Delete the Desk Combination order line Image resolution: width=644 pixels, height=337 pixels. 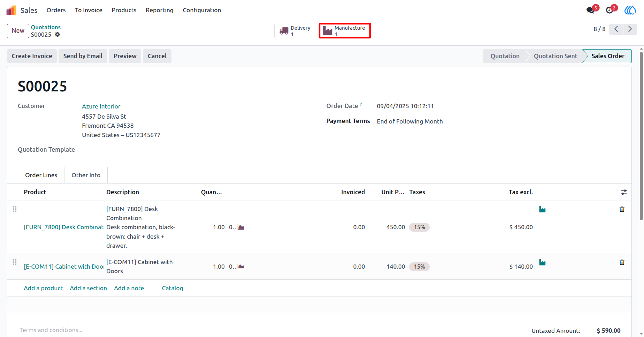pos(622,209)
